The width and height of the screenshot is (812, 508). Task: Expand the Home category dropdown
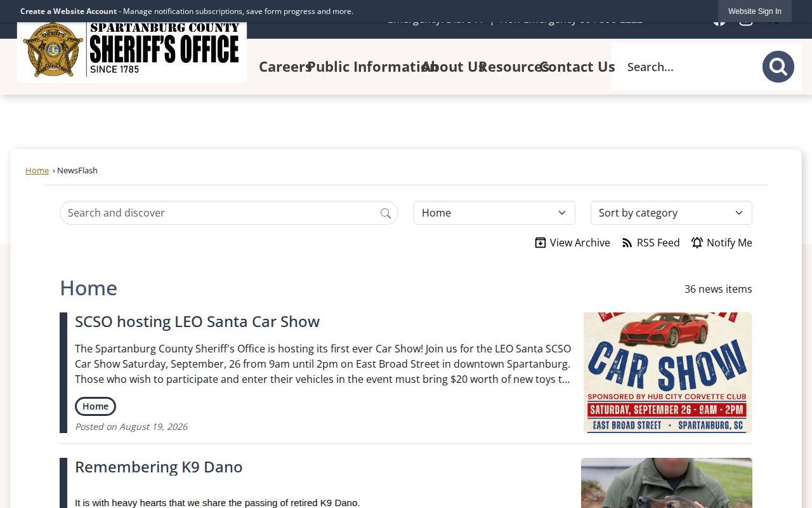click(494, 213)
